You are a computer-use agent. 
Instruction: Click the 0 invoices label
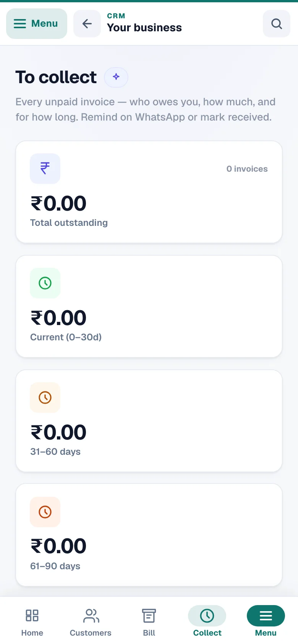tap(247, 169)
